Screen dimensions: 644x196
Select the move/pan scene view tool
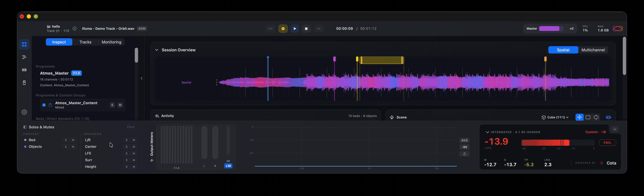pos(580,117)
